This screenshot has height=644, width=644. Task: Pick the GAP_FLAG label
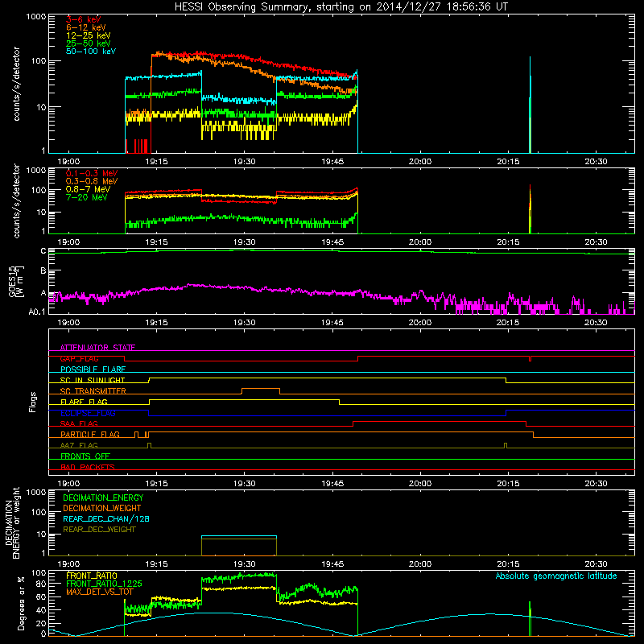(79, 358)
